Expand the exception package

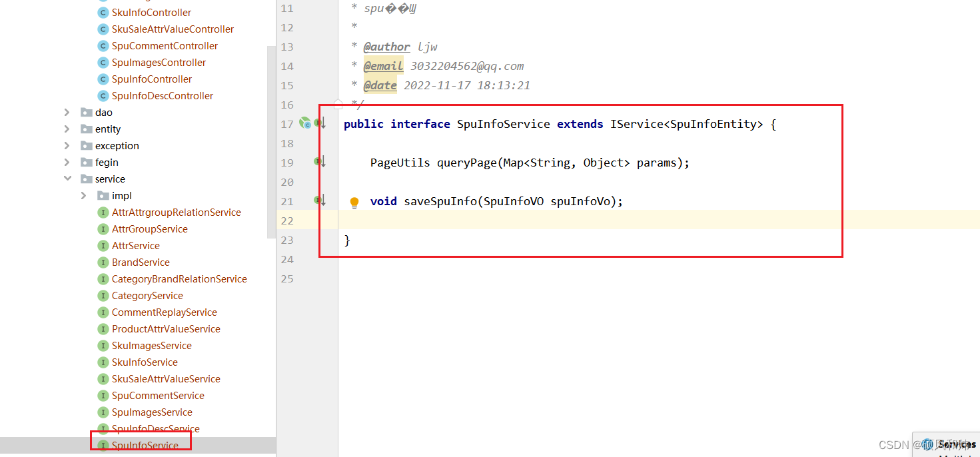[67, 146]
